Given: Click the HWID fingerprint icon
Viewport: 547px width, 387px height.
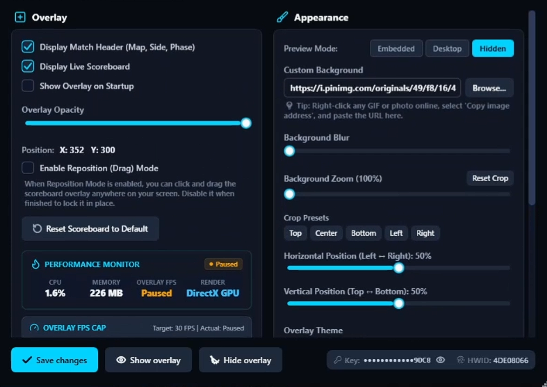Looking at the screenshot, I should pyautogui.click(x=460, y=360).
